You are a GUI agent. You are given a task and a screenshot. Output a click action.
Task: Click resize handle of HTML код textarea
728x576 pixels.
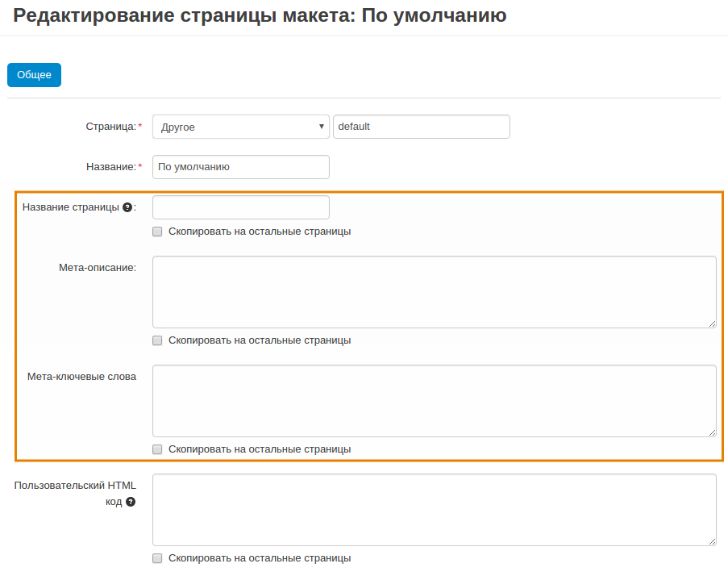[x=712, y=541]
